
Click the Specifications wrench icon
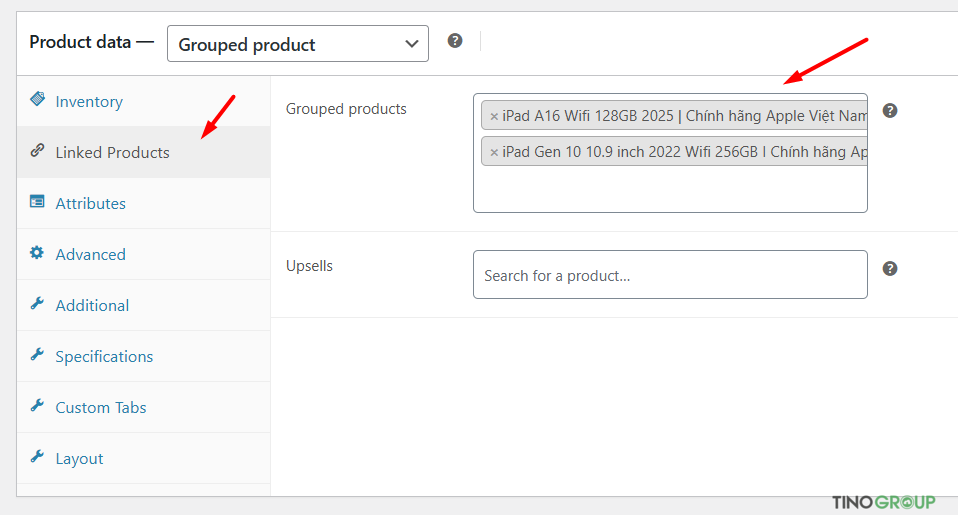(37, 354)
